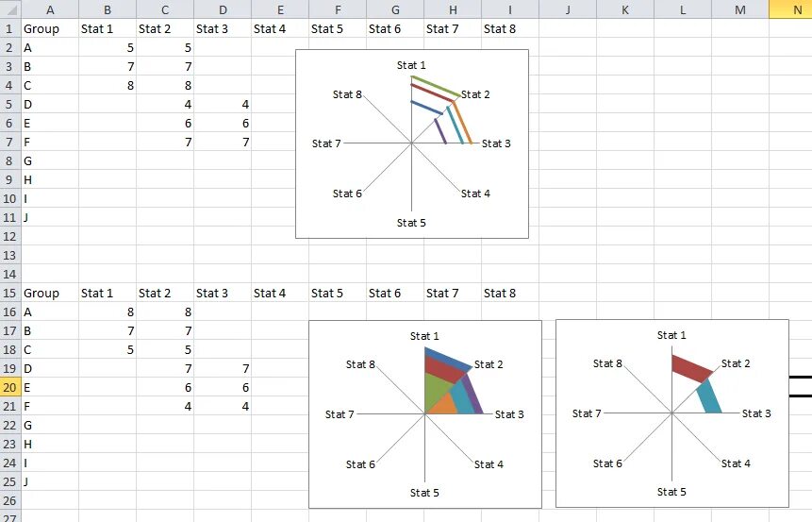Select cell A15 Group header in second table
812x522 pixels.
(49, 293)
